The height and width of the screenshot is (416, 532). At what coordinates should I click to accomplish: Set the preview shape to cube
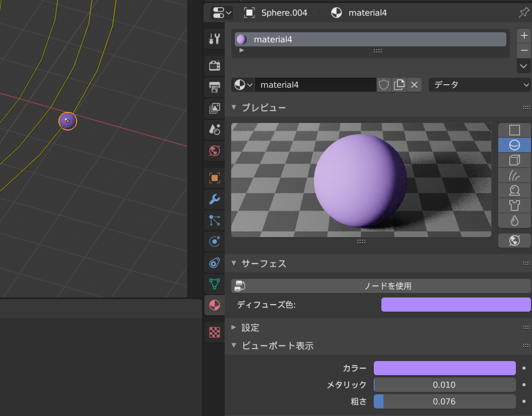[514, 160]
